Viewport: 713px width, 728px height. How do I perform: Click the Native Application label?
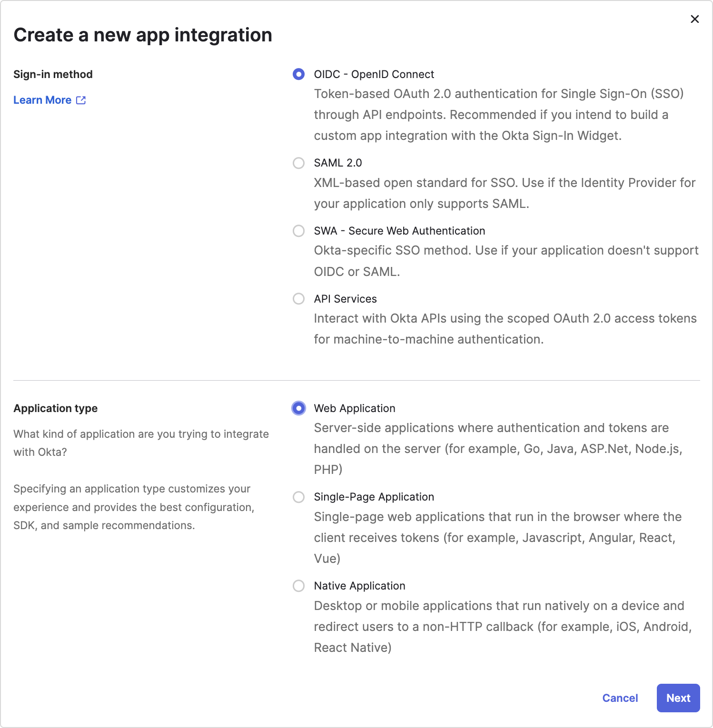(x=359, y=586)
